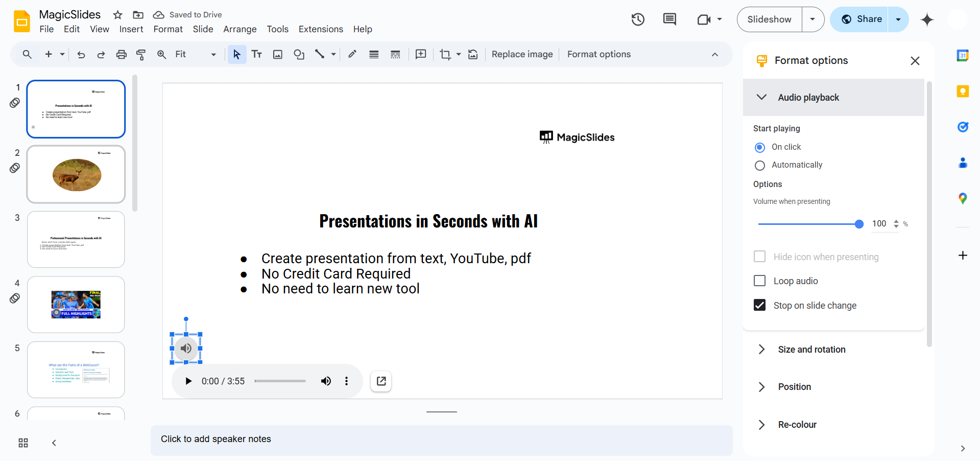Screen dimensions: 980x461
Task: Adjust the volume when presenting slider
Action: coord(859,224)
